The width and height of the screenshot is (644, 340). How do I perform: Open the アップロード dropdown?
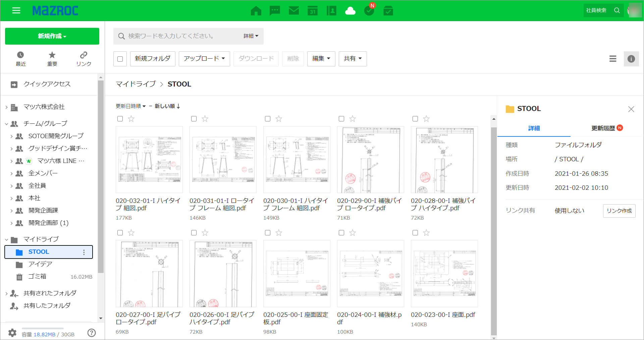pyautogui.click(x=204, y=59)
